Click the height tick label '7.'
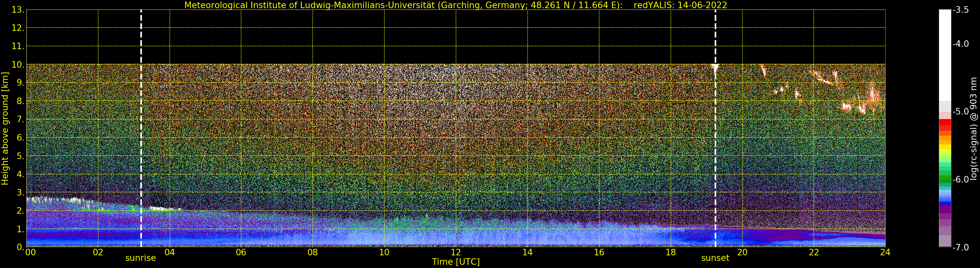This screenshot has height=268, width=980. coord(20,119)
